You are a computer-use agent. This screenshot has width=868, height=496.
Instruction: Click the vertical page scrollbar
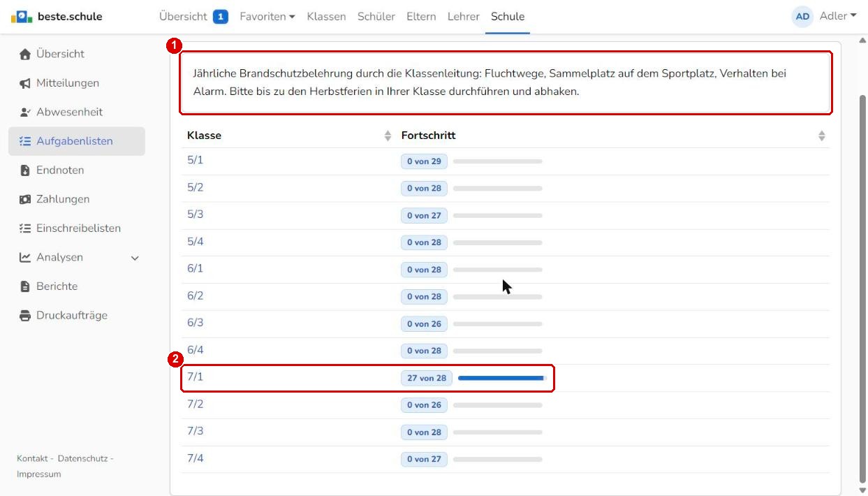coord(862,288)
